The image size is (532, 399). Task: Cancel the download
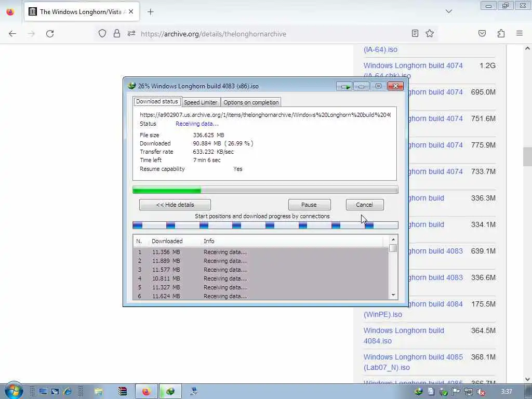[x=365, y=205]
